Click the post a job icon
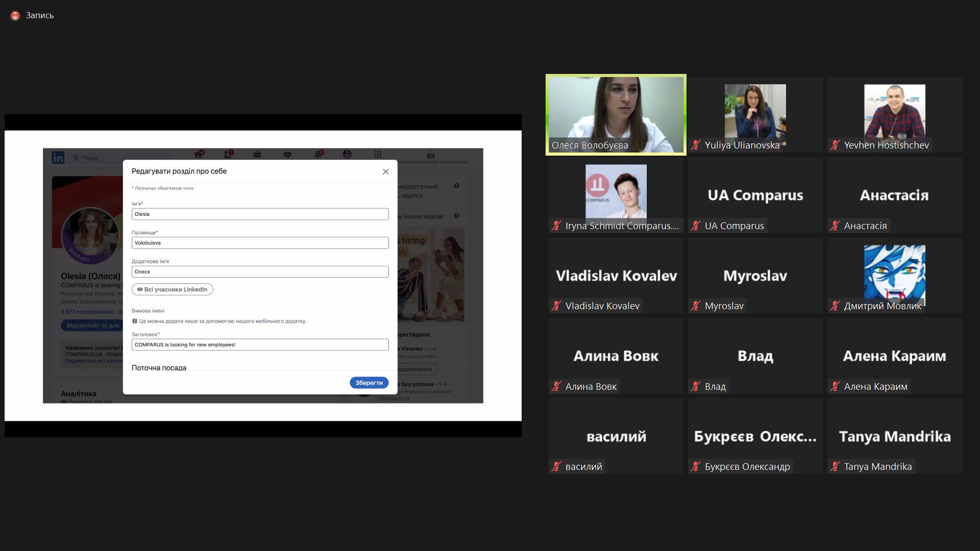The width and height of the screenshot is (980, 551). pos(431,155)
